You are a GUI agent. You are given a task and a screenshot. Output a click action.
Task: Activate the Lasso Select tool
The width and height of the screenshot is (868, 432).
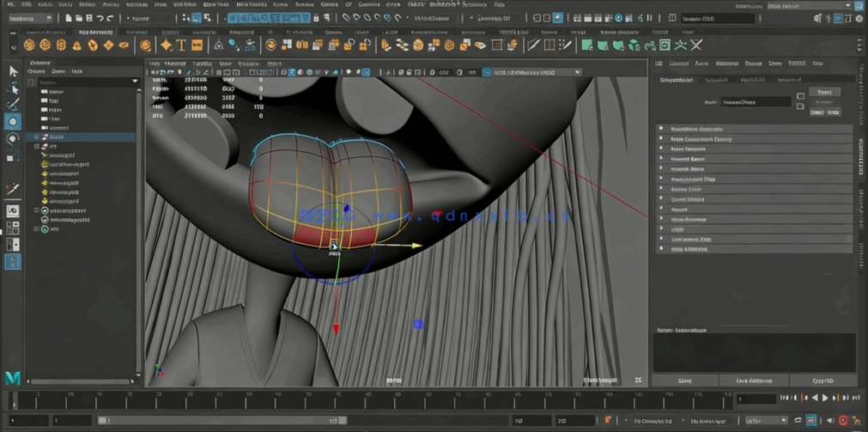[13, 88]
